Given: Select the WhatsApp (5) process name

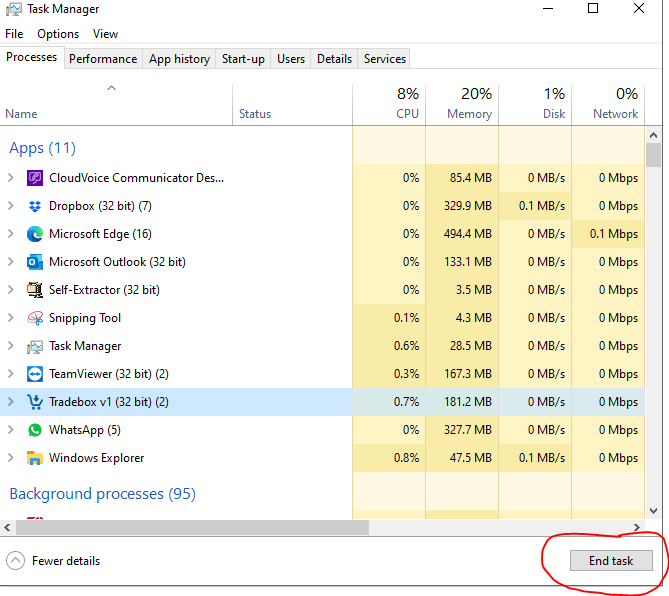Looking at the screenshot, I should point(84,430).
